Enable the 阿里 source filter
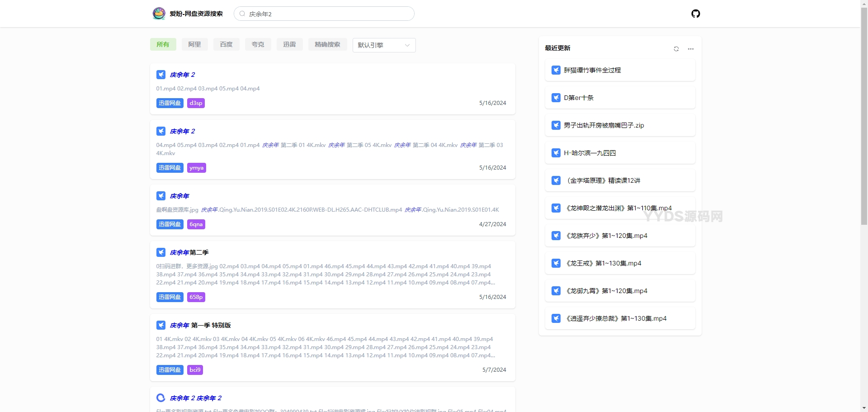 pyautogui.click(x=194, y=44)
